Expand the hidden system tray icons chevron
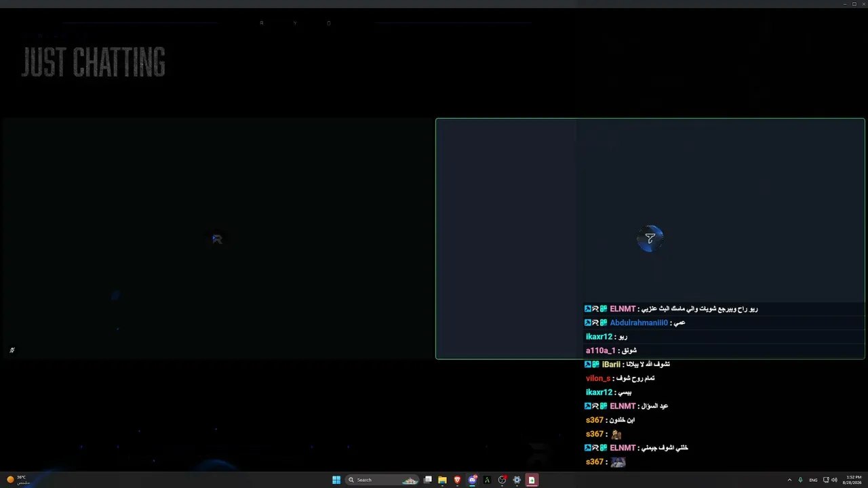The width and height of the screenshot is (868, 488). [x=789, y=480]
